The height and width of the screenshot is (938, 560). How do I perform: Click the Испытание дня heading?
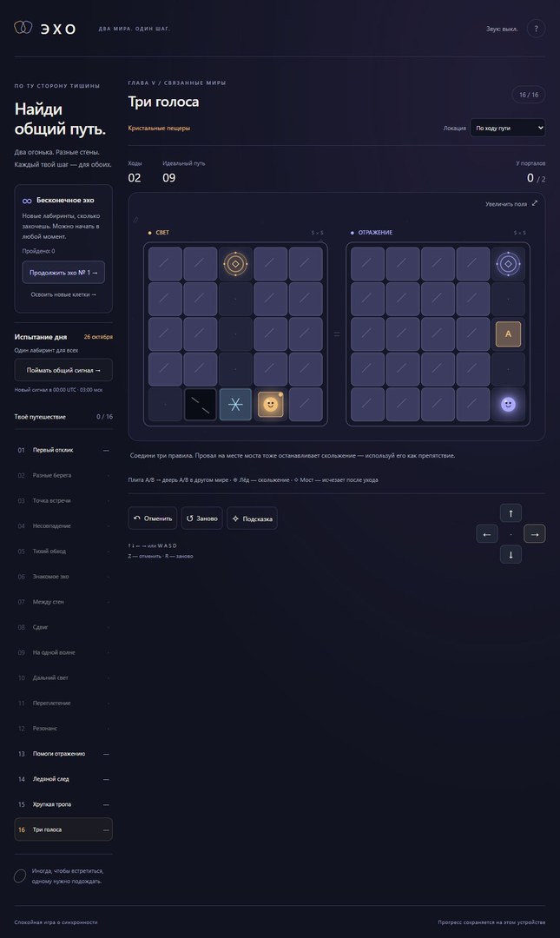click(x=41, y=337)
